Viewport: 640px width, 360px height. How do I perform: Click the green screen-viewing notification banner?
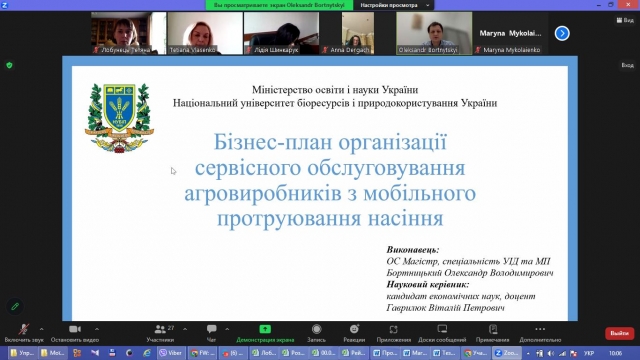click(x=279, y=5)
